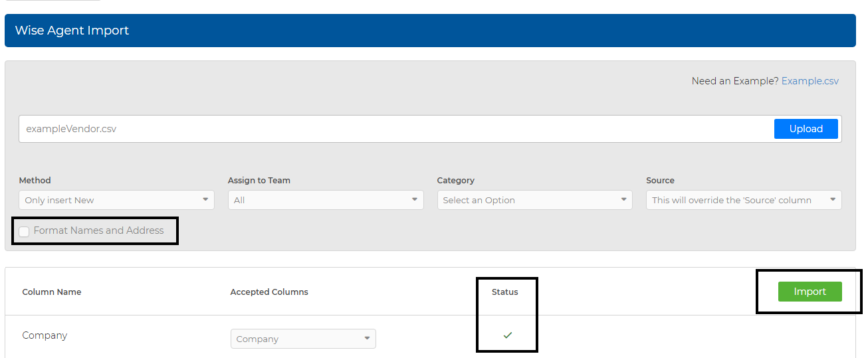Expand the Source override dropdown
868x358 pixels.
pyautogui.click(x=744, y=200)
